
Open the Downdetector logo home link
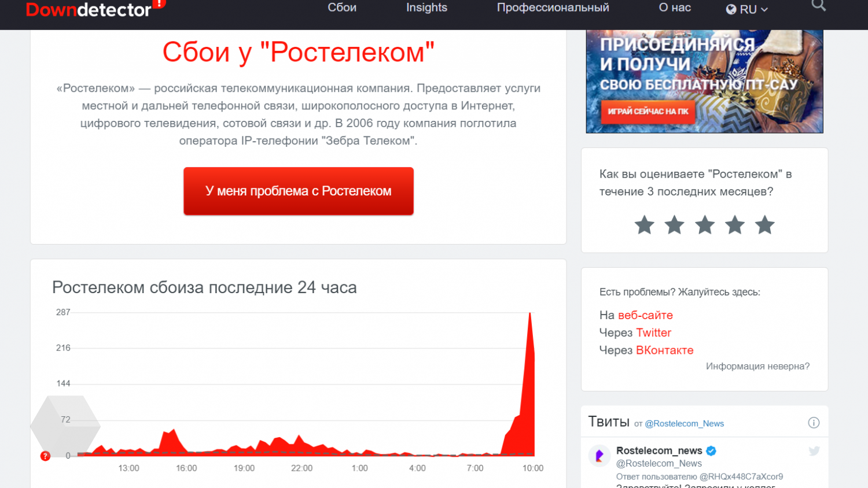coord(96,8)
